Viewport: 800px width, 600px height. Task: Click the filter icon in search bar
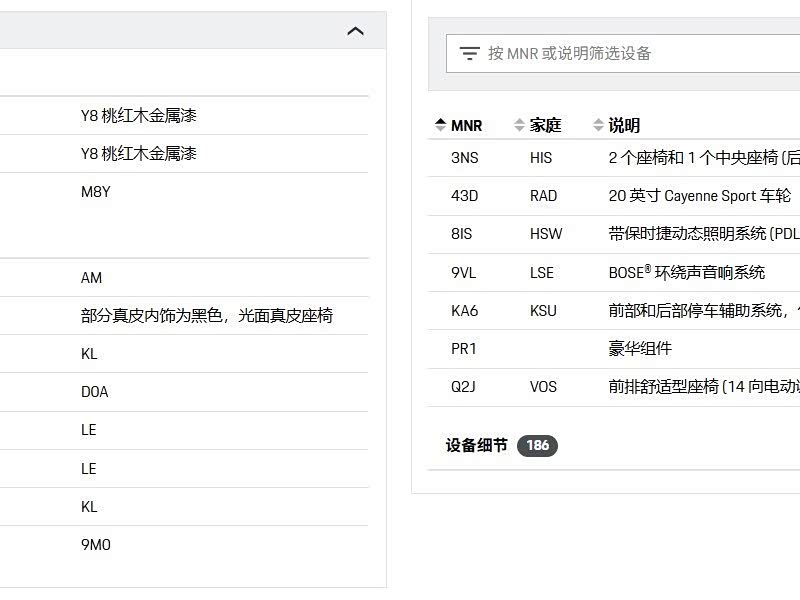click(x=469, y=53)
